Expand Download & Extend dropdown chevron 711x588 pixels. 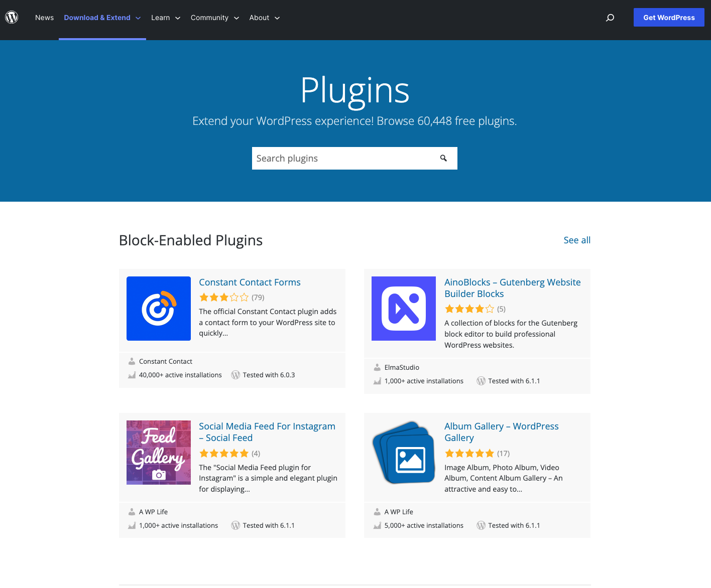138,18
